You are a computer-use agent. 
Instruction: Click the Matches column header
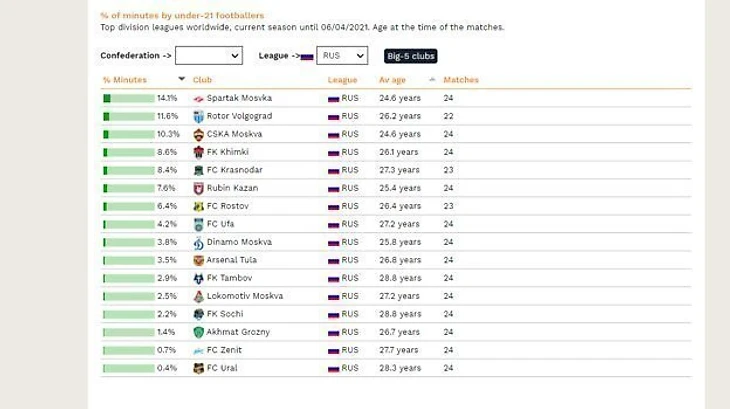coord(461,80)
